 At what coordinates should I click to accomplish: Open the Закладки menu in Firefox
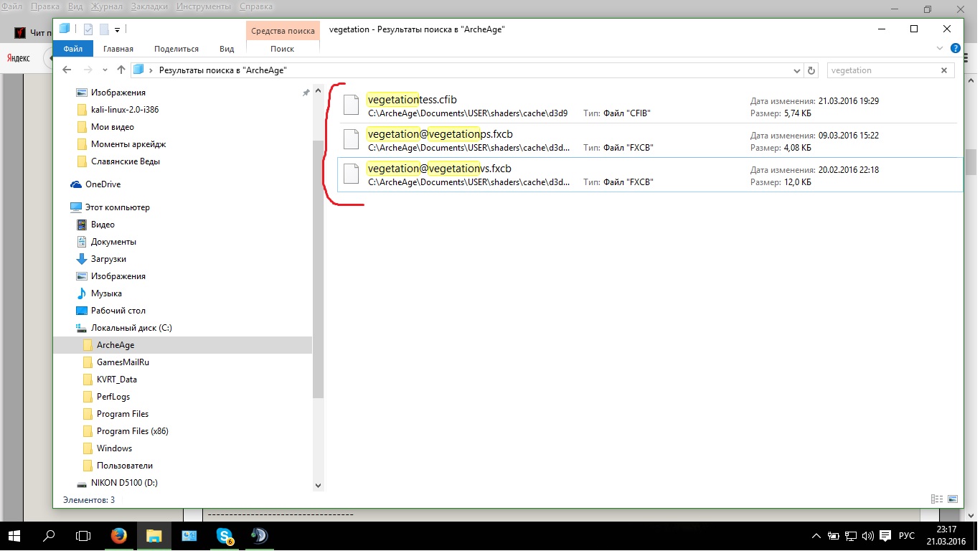[150, 6]
